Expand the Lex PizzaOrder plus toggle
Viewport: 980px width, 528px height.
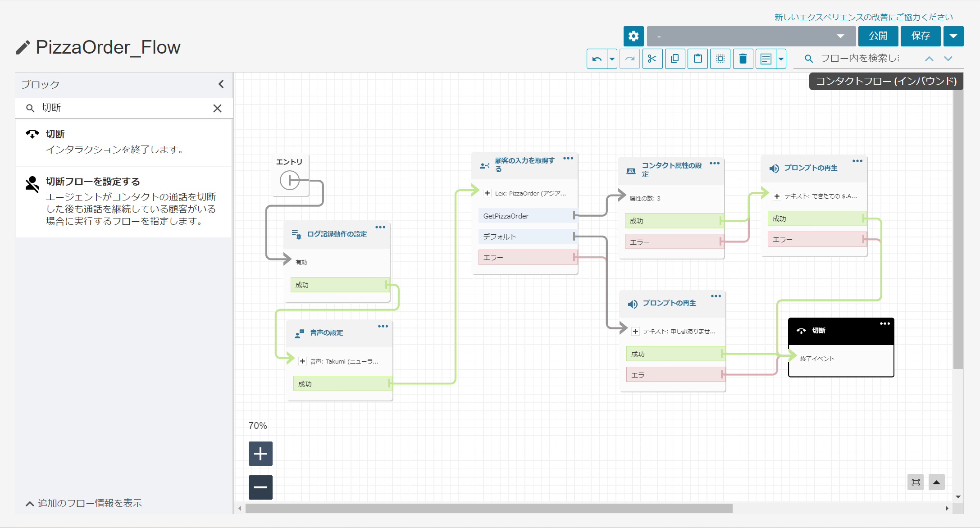[x=487, y=193]
